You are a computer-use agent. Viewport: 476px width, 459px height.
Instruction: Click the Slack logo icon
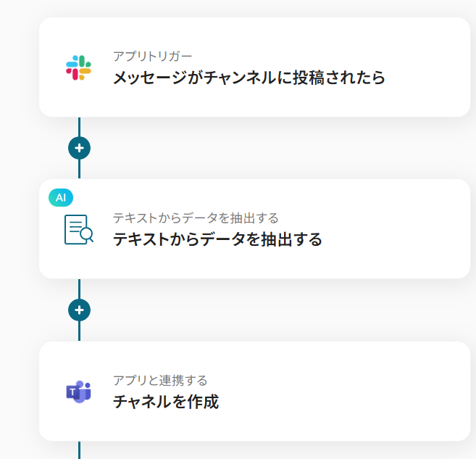78,67
